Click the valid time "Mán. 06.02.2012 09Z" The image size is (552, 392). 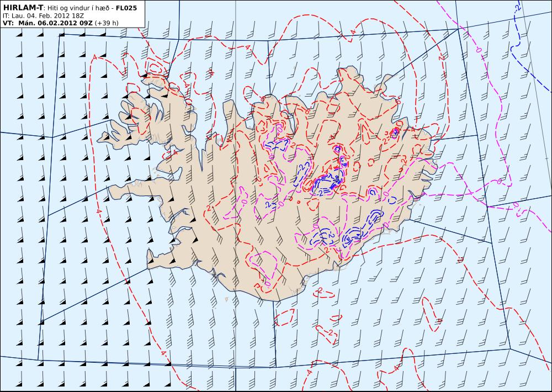[x=55, y=23]
